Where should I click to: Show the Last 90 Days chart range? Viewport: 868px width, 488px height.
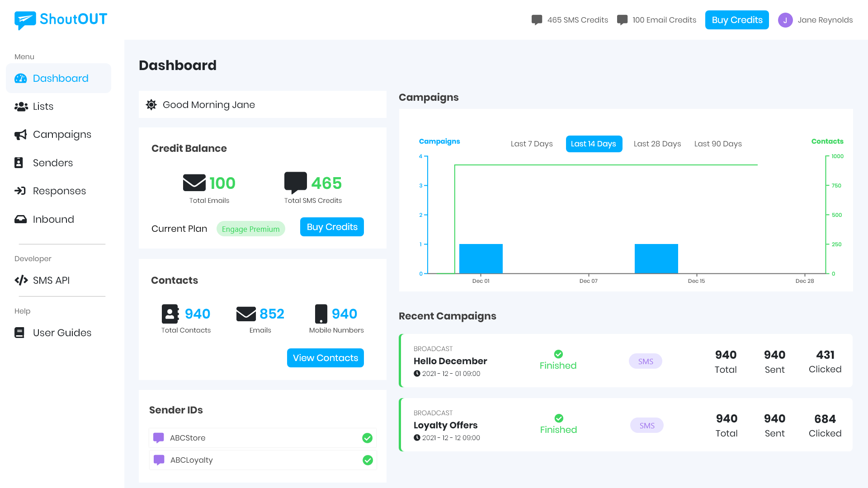(718, 144)
